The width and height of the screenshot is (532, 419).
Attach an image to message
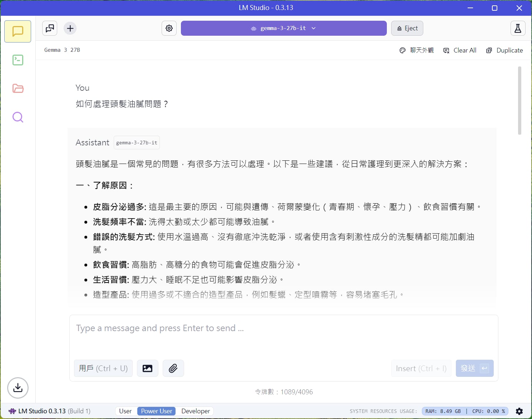pos(148,368)
